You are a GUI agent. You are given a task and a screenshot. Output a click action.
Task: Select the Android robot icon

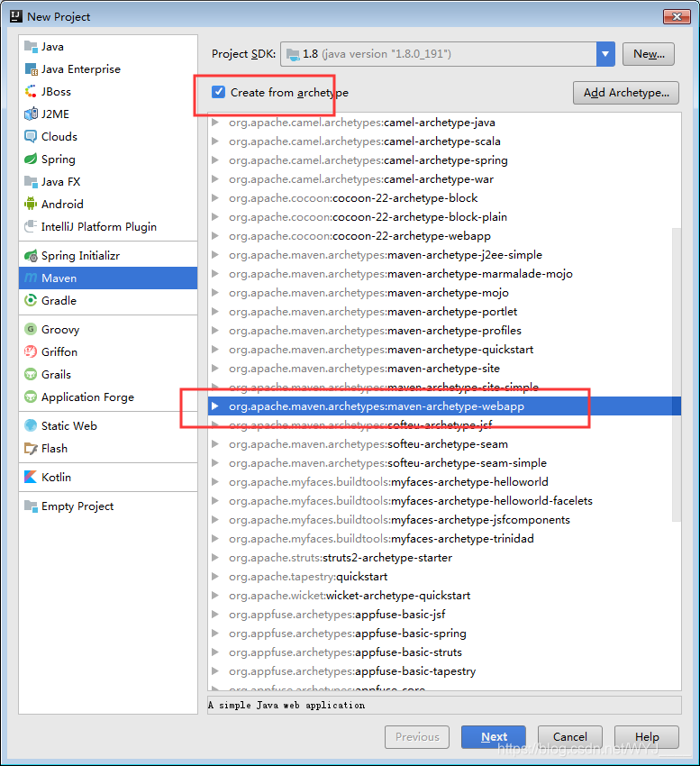[31, 205]
